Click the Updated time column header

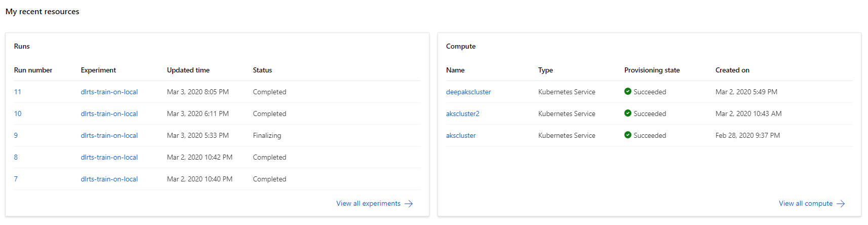point(188,70)
